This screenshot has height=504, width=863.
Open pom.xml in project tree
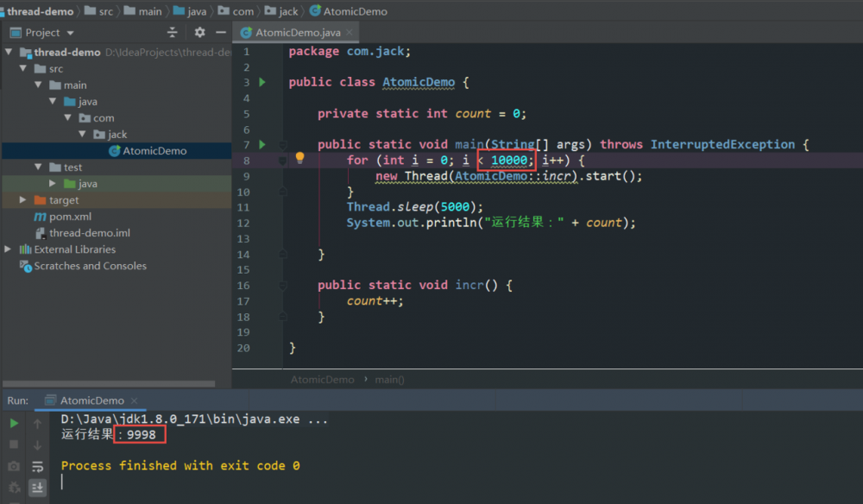[x=70, y=217]
